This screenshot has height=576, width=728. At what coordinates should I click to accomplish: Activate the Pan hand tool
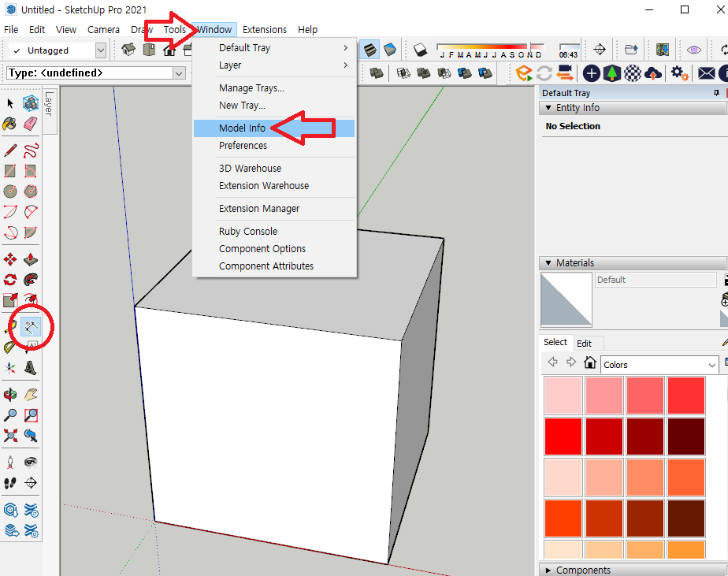tap(31, 395)
